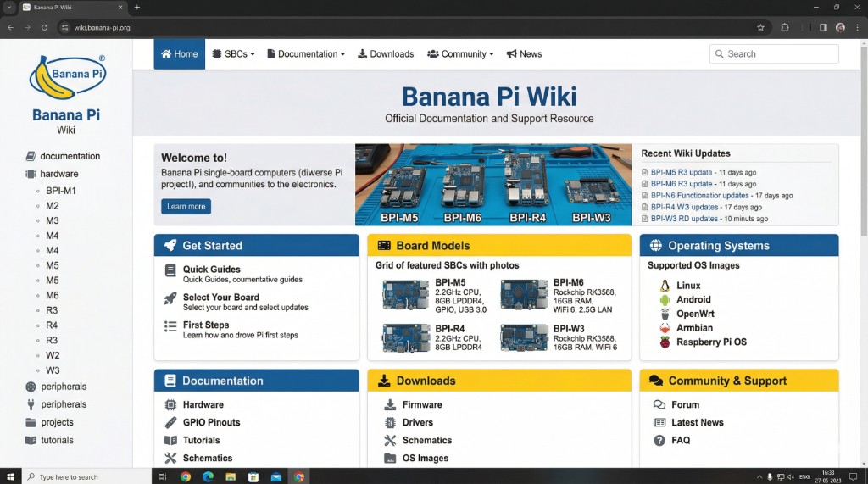Click the taskbar Type here to search box
The width and height of the screenshot is (868, 484).
[86, 476]
